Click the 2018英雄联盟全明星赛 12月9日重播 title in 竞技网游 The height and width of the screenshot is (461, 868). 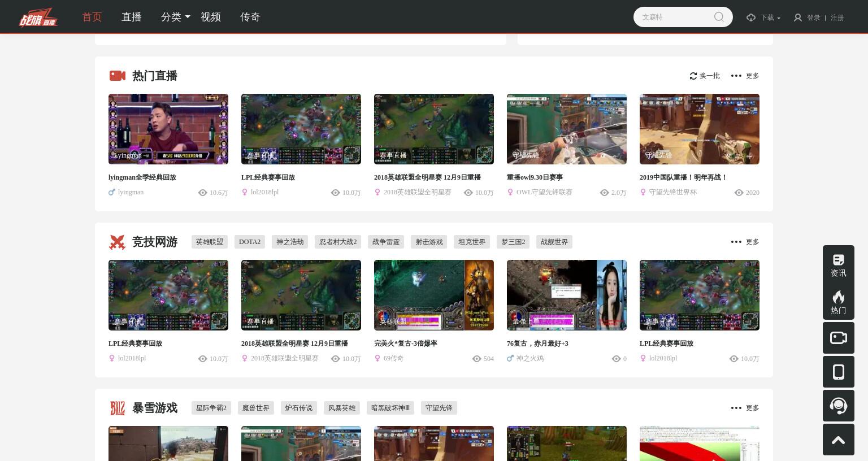(294, 343)
